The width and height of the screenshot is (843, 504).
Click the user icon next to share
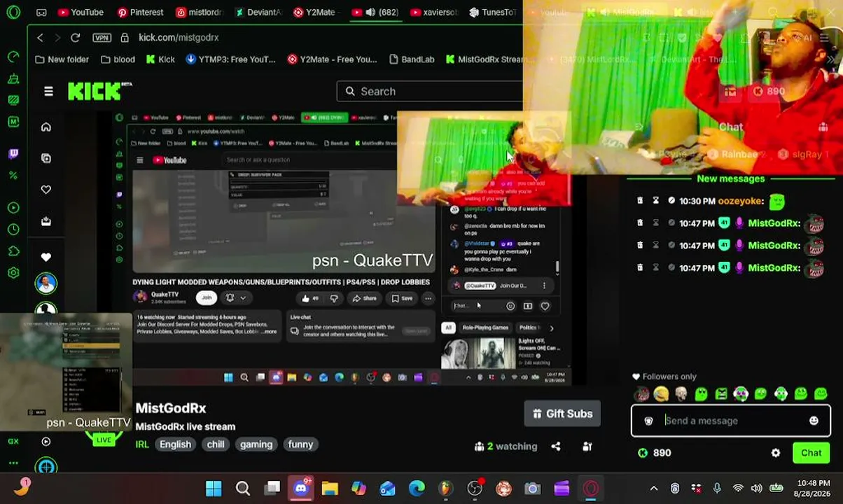[587, 446]
